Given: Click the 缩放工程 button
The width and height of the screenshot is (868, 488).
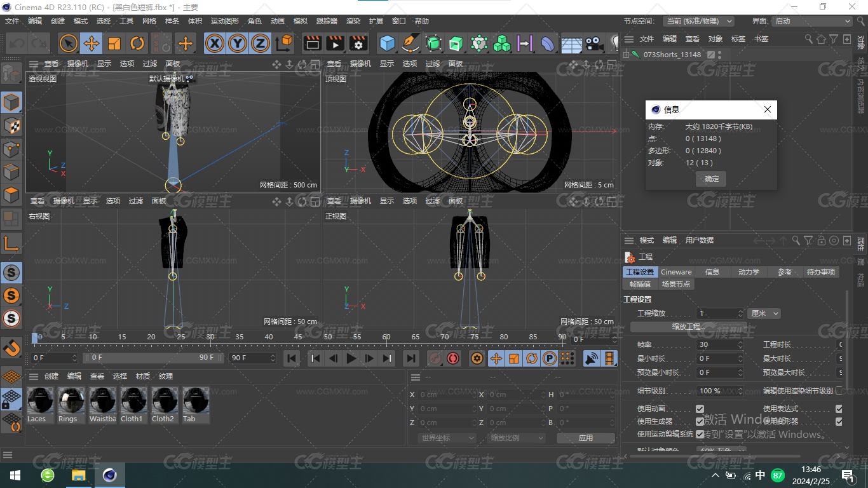Looking at the screenshot, I should tap(689, 327).
